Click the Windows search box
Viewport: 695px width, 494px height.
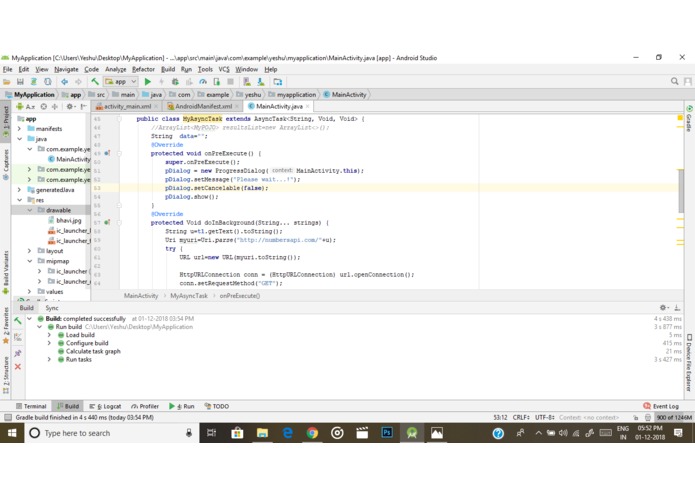tap(110, 433)
